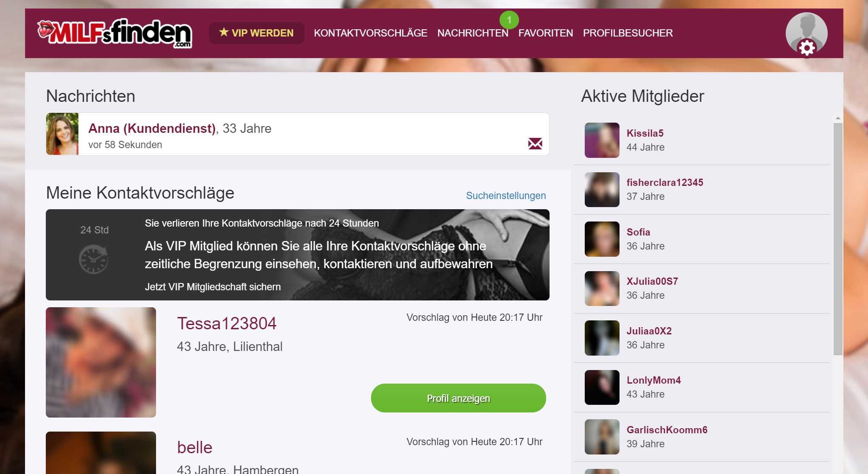Screen dimensions: 868x474
Task: Click Anna's customer service photo
Action: [x=62, y=134]
